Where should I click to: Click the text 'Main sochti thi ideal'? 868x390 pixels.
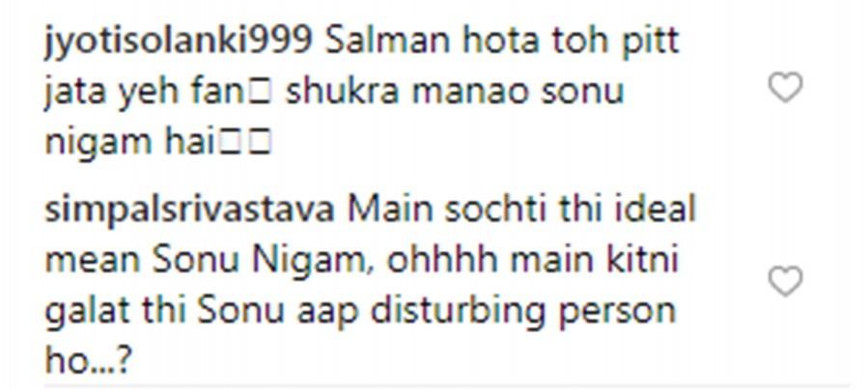522,211
